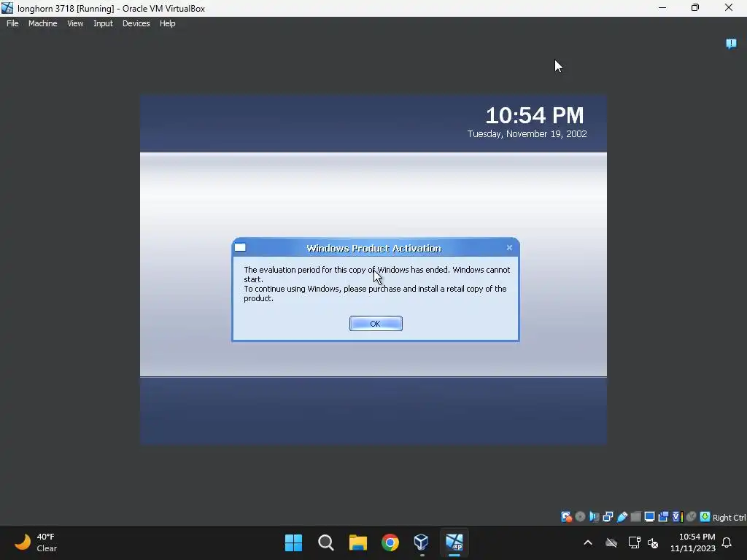This screenshot has width=747, height=560.
Task: Launch Google Chrome from the taskbar
Action: 390,542
